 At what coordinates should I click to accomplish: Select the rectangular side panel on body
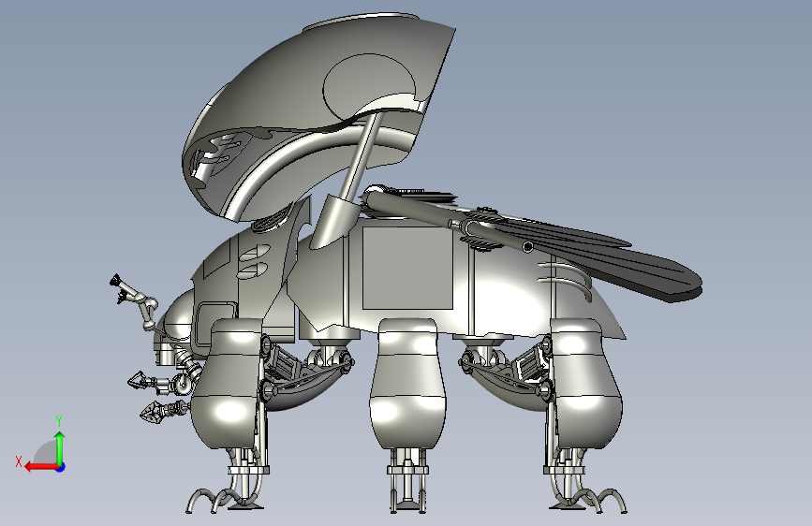[x=407, y=268]
